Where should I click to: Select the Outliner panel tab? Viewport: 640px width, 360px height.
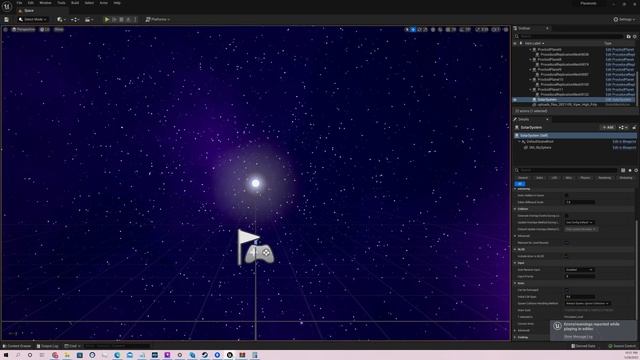524,28
